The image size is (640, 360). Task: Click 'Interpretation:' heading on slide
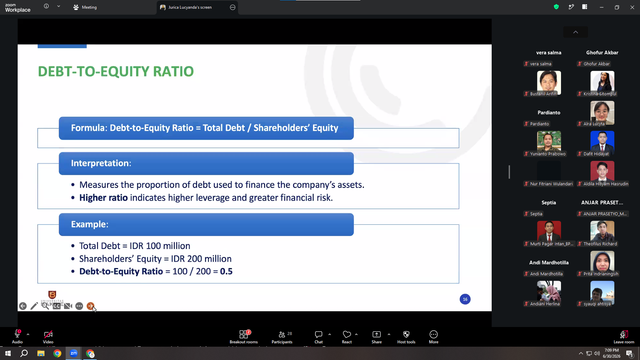(x=101, y=163)
